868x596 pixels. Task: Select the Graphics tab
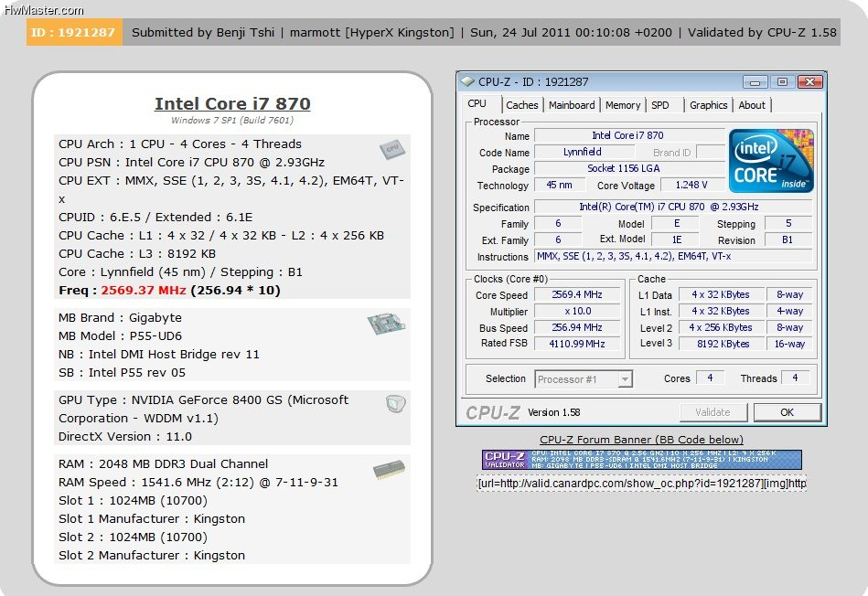click(x=708, y=104)
